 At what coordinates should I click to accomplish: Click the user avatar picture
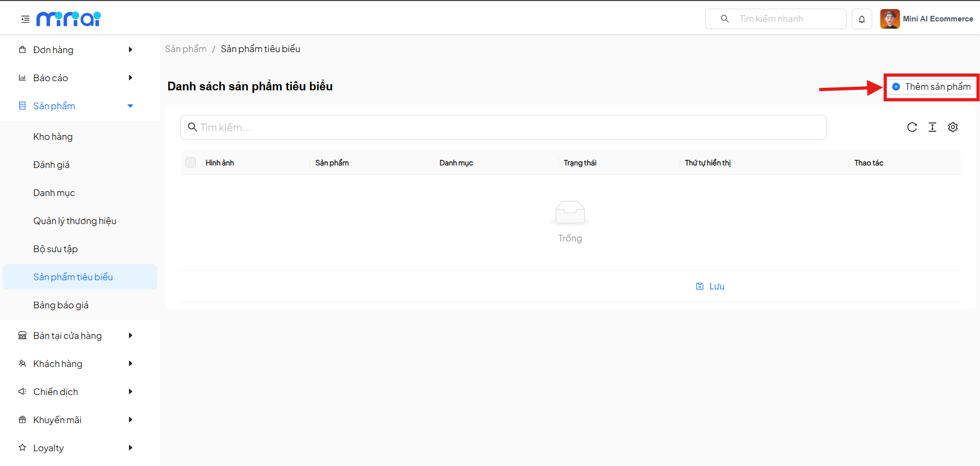889,19
